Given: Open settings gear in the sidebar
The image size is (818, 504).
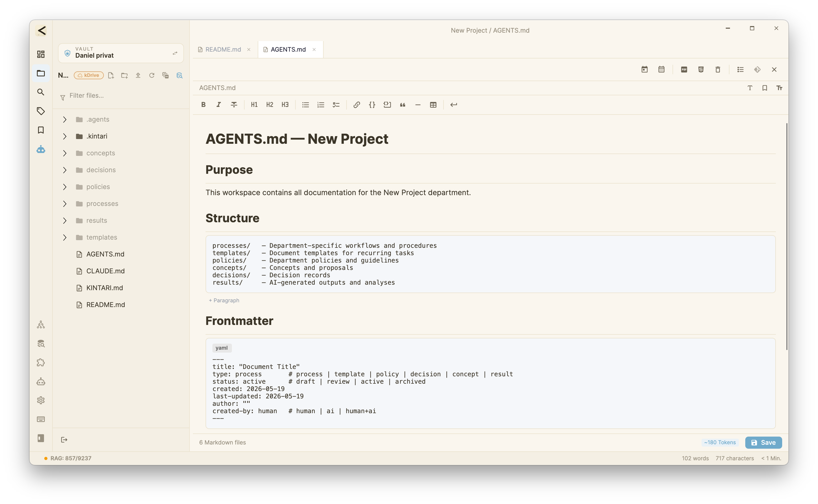Looking at the screenshot, I should [x=41, y=400].
